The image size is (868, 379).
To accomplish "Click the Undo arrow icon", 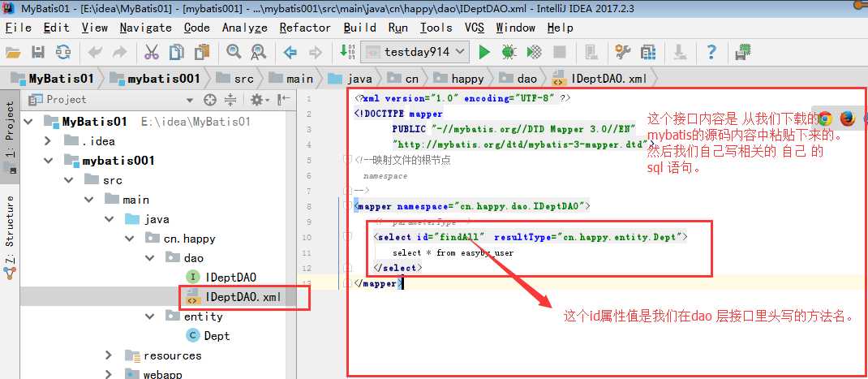I will click(x=95, y=52).
